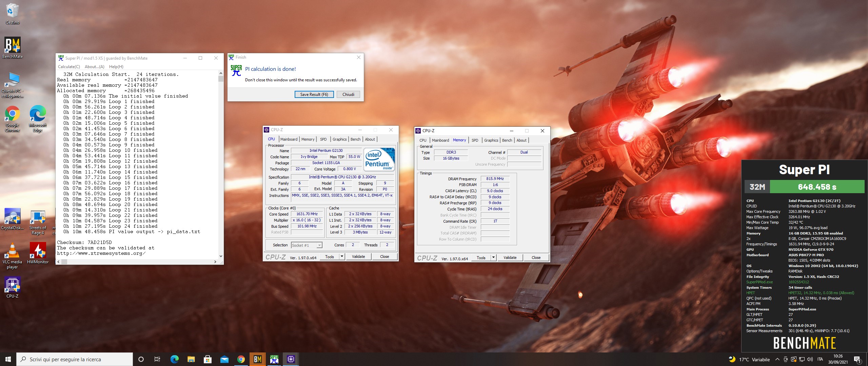
Task: Switch to SPD tab in left CPU-Z
Action: pos(323,139)
